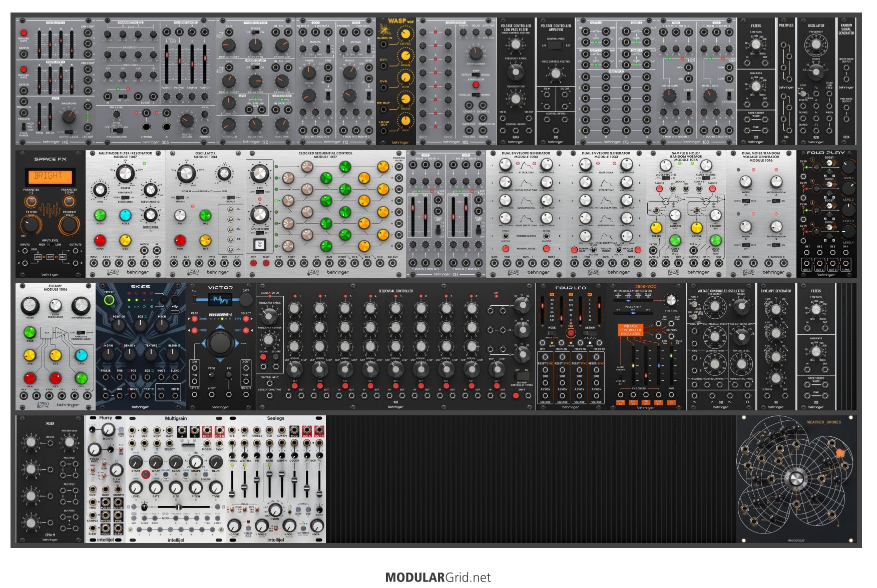Click the yellow Q CV knob on Module 1047
The width and height of the screenshot is (877, 588).
(x=125, y=241)
